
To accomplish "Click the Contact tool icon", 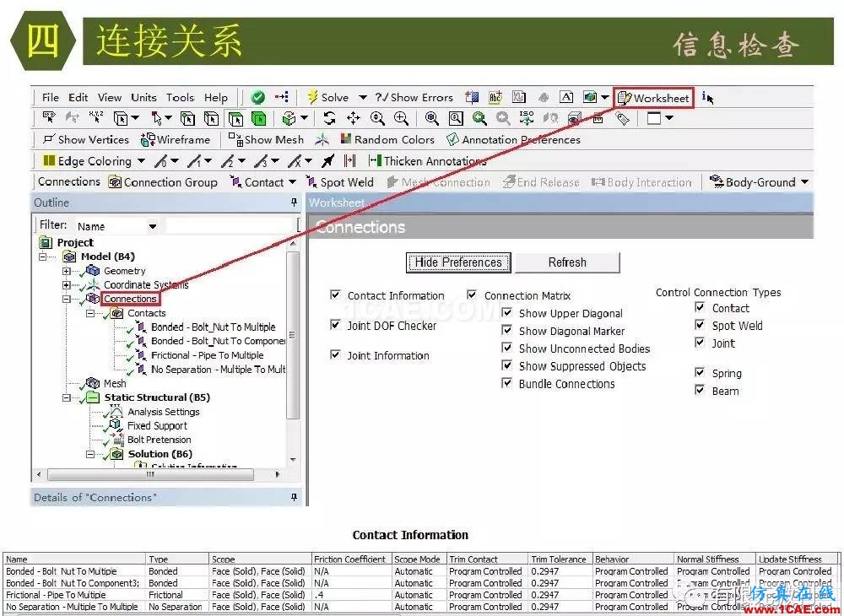I will tap(235, 182).
